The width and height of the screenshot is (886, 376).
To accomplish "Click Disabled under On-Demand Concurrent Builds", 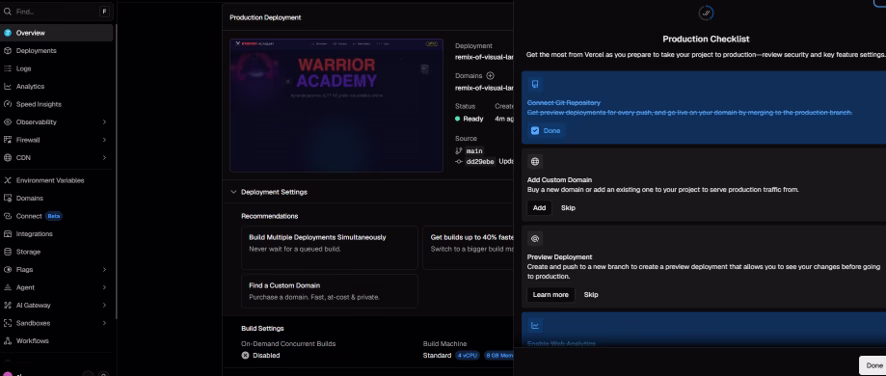I will (266, 356).
